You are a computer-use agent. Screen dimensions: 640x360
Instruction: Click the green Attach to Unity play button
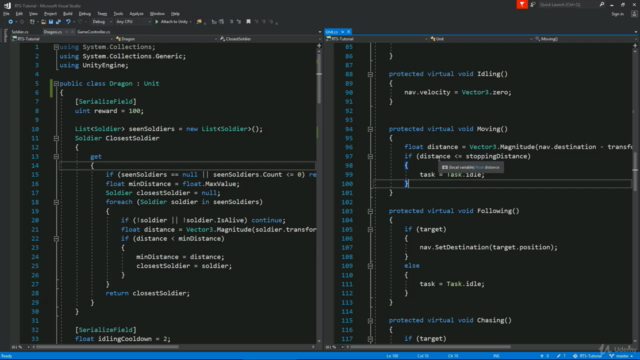tap(157, 22)
